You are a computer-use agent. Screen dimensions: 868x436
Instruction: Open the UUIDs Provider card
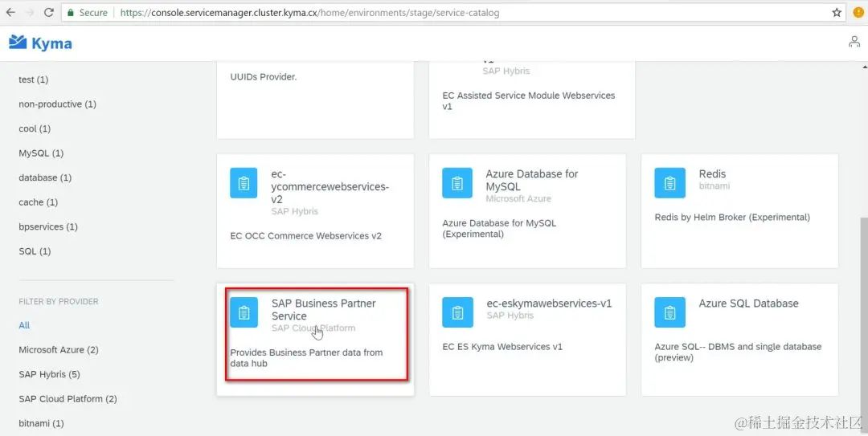click(x=315, y=100)
